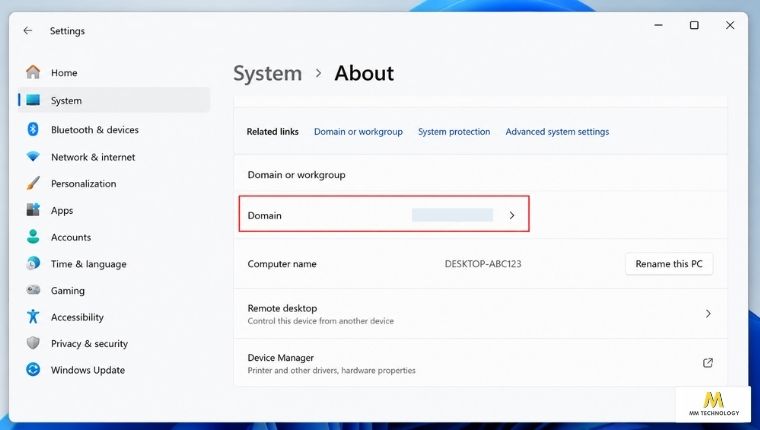760x430 pixels.
Task: Click the back arrow in Settings header
Action: coord(28,31)
